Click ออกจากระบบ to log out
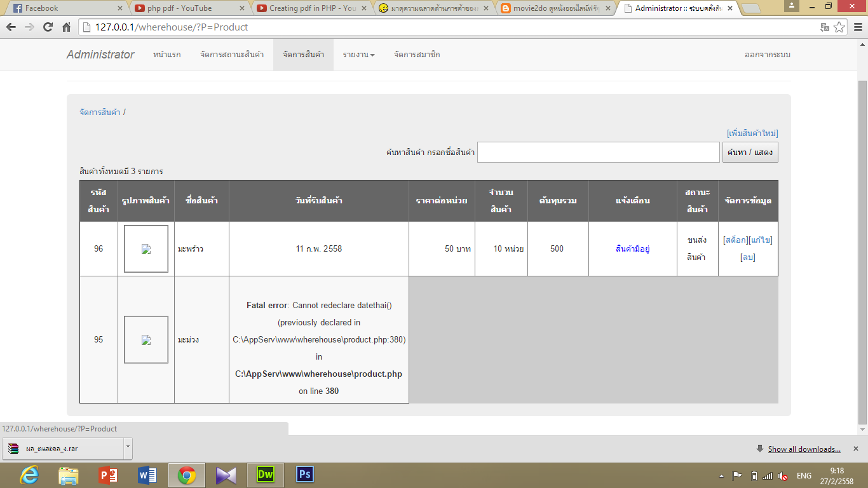This screenshot has width=868, height=488. click(768, 55)
